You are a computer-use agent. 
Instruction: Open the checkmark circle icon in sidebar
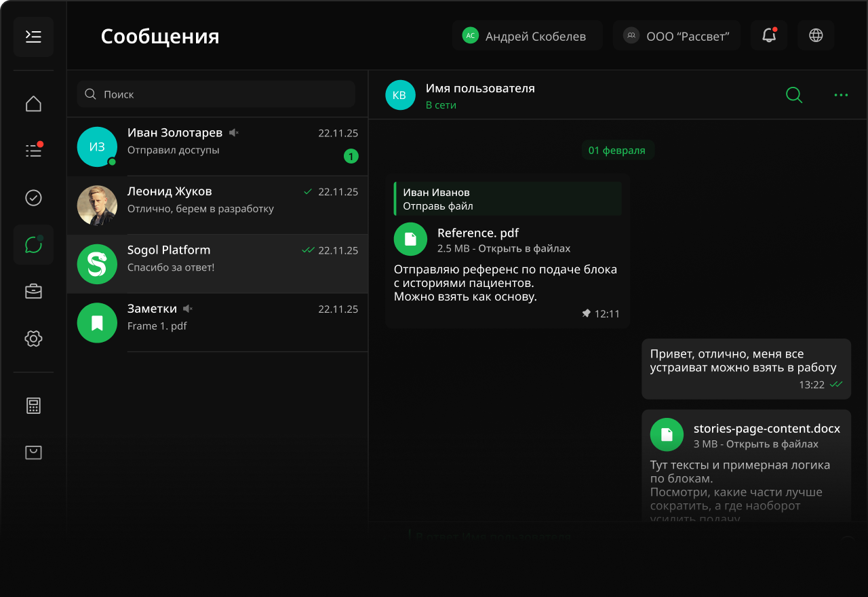[33, 197]
